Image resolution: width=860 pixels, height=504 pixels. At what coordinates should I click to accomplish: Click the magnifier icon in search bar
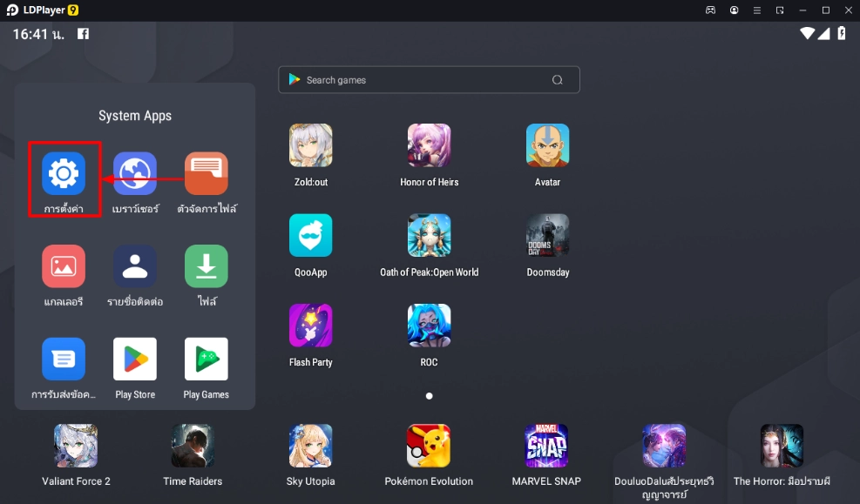(558, 80)
